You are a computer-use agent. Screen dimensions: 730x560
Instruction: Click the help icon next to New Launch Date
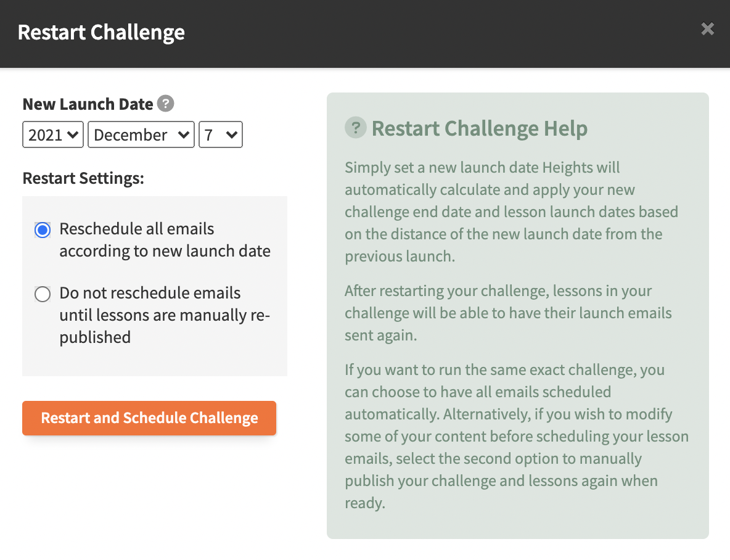[165, 104]
